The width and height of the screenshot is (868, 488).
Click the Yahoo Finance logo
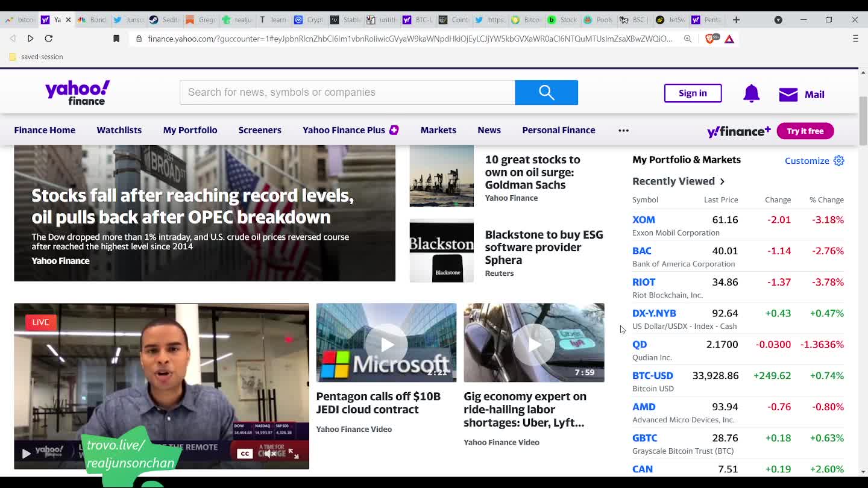tap(77, 93)
